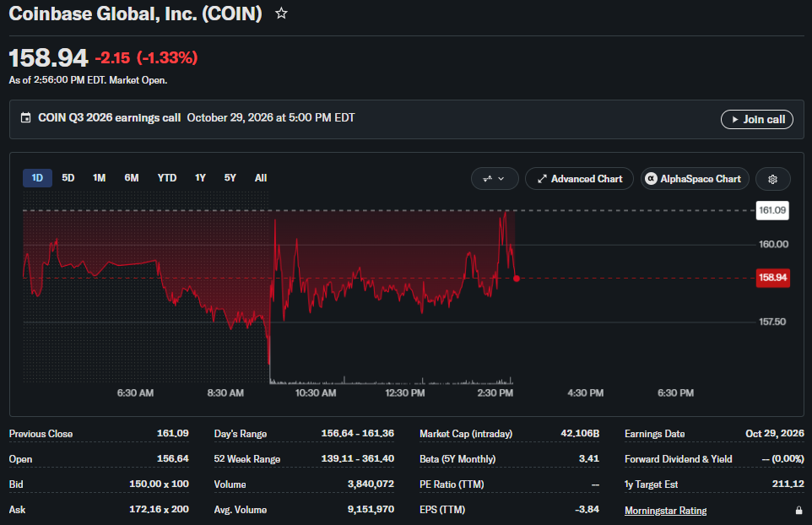Click 52 Week Range 139.11 - 361.40
The image size is (812, 525).
[357, 458]
